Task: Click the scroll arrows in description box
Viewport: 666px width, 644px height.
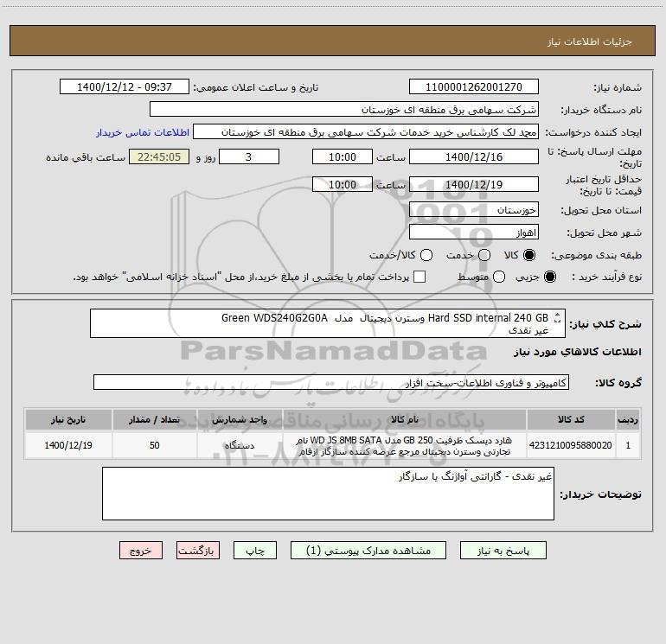Action: click(x=558, y=317)
